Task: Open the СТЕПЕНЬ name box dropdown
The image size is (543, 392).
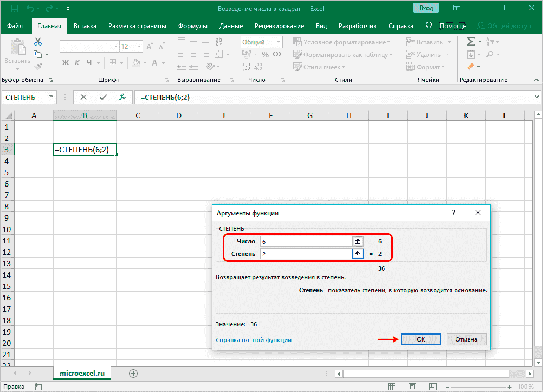Action: (x=51, y=97)
